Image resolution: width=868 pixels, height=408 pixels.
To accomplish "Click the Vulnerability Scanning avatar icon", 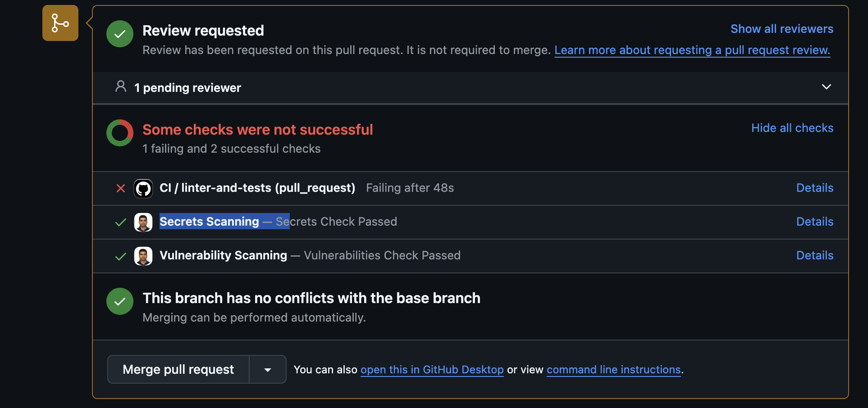I will coord(143,256).
